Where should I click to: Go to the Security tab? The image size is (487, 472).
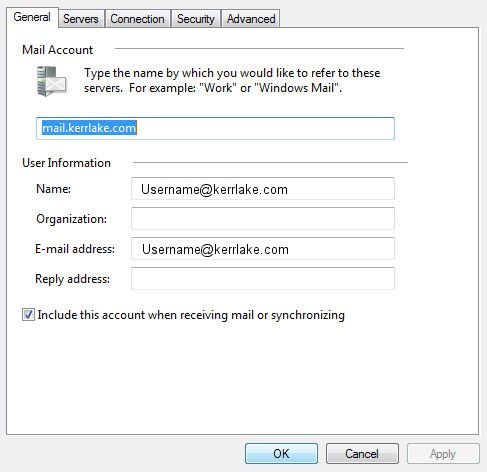196,19
